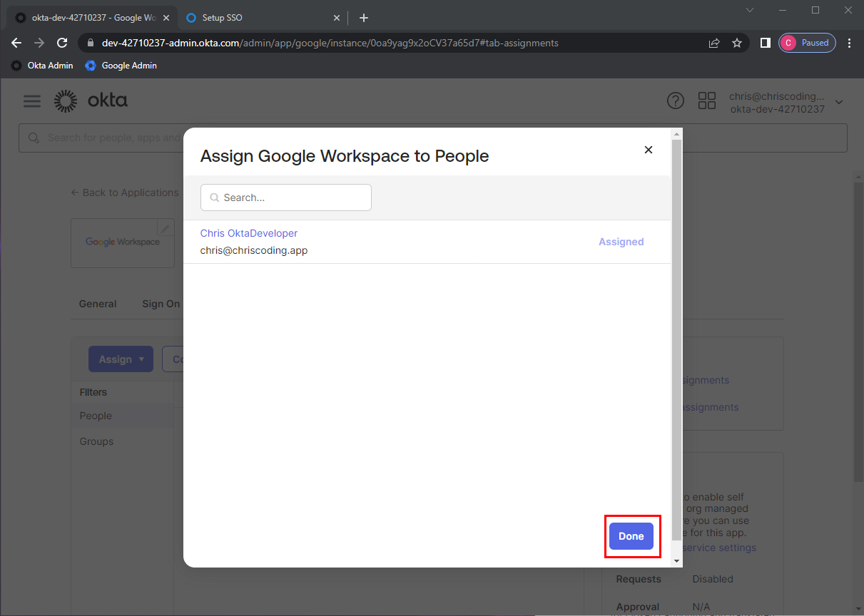Screen dimensions: 864x616
Task: Follow the Back to Applications link
Action: pos(125,192)
